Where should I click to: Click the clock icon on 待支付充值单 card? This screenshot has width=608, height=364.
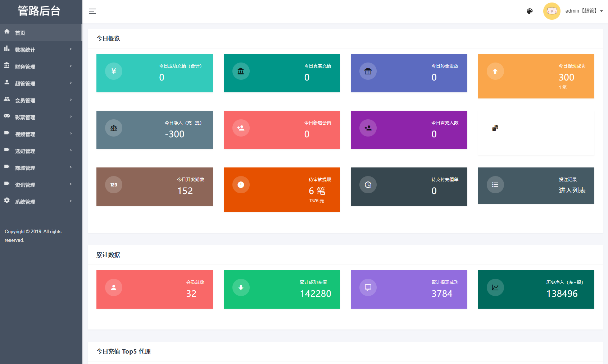(x=368, y=185)
